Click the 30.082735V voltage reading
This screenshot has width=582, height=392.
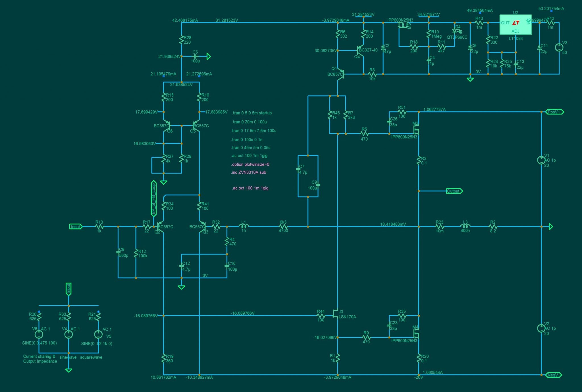326,51
